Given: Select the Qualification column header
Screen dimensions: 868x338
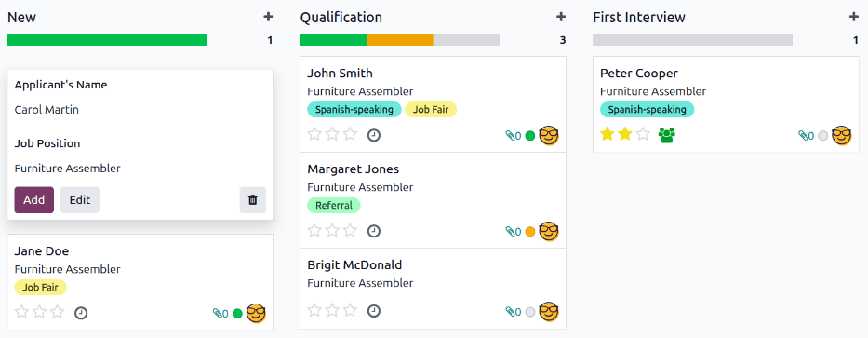Looking at the screenshot, I should (x=341, y=18).
